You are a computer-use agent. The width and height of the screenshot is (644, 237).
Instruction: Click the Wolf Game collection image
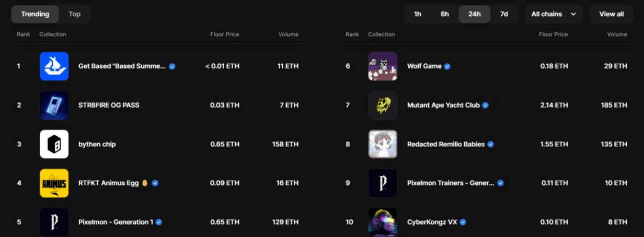pyautogui.click(x=383, y=66)
